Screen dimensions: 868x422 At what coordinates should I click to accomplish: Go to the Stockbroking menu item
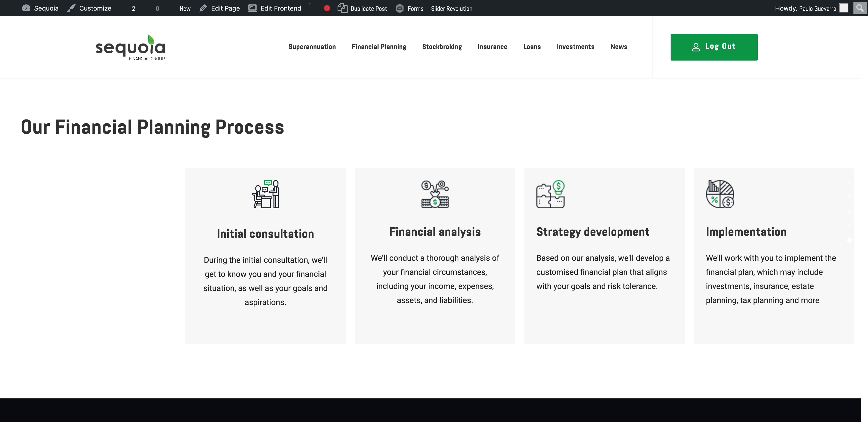pos(442,47)
